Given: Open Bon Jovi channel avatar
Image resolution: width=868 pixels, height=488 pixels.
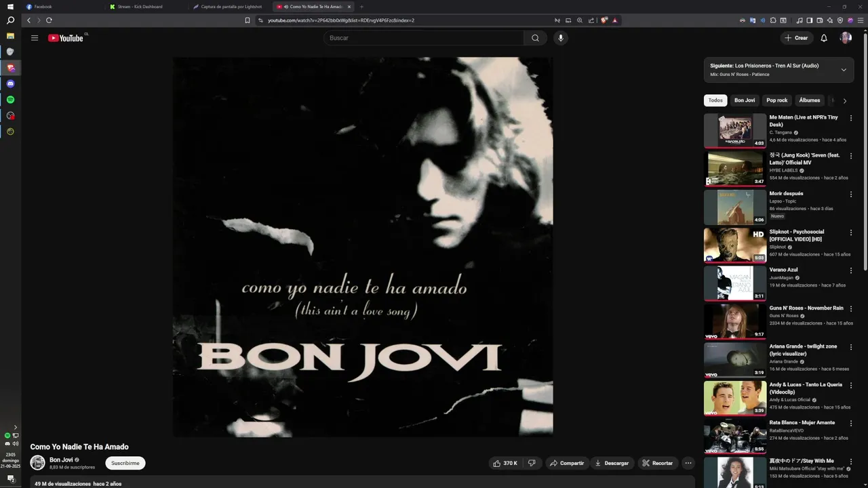Looking at the screenshot, I should [x=38, y=463].
